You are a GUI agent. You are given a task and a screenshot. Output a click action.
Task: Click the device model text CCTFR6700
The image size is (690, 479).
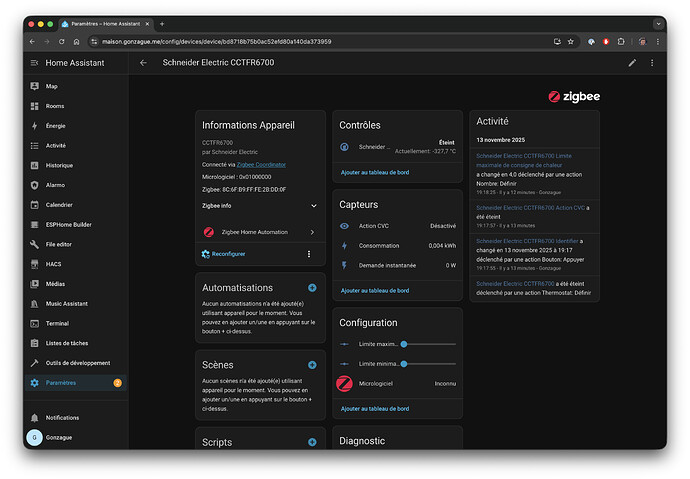coord(217,143)
